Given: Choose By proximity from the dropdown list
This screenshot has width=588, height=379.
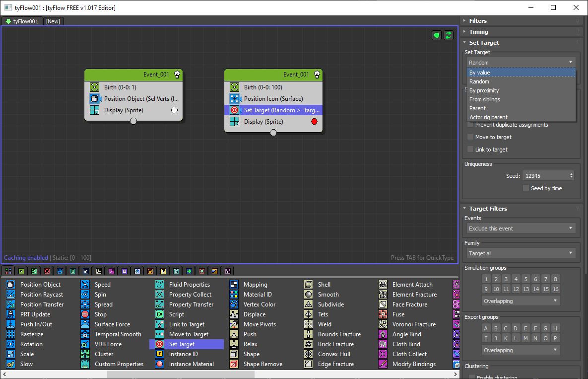Looking at the screenshot, I should [x=484, y=90].
